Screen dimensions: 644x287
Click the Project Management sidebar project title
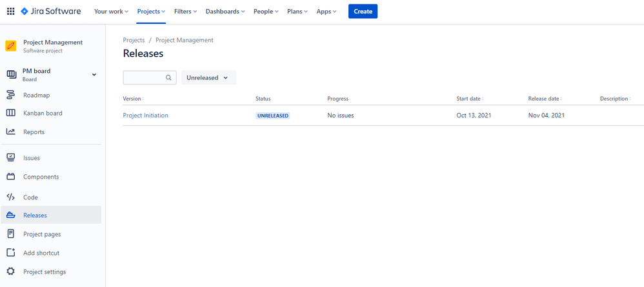click(53, 43)
